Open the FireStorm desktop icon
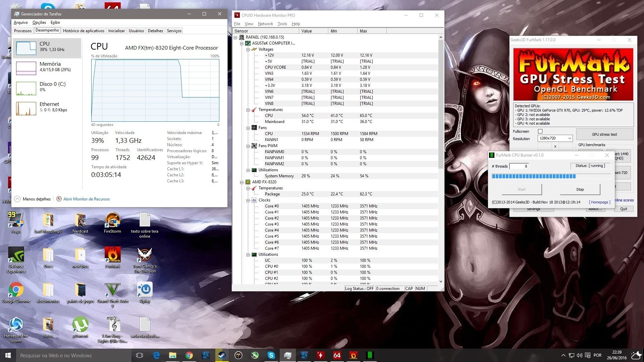 click(x=112, y=223)
